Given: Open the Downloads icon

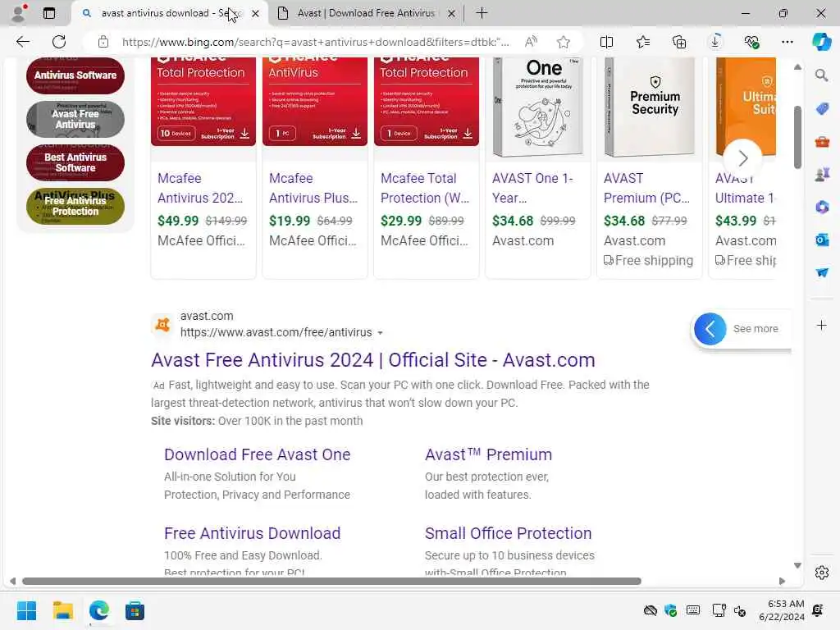Looking at the screenshot, I should [x=715, y=42].
